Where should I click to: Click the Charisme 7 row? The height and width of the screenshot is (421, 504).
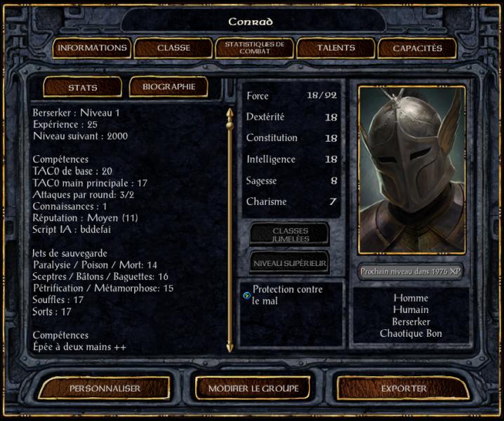pos(291,201)
